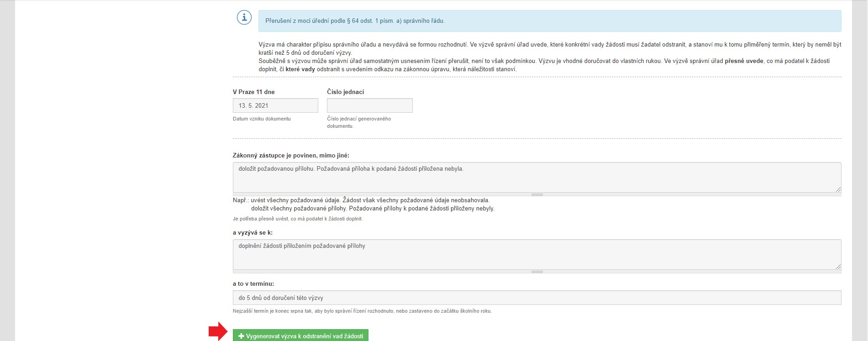Click the corner resize handle of the second textarea
868x341 pixels.
point(838,266)
